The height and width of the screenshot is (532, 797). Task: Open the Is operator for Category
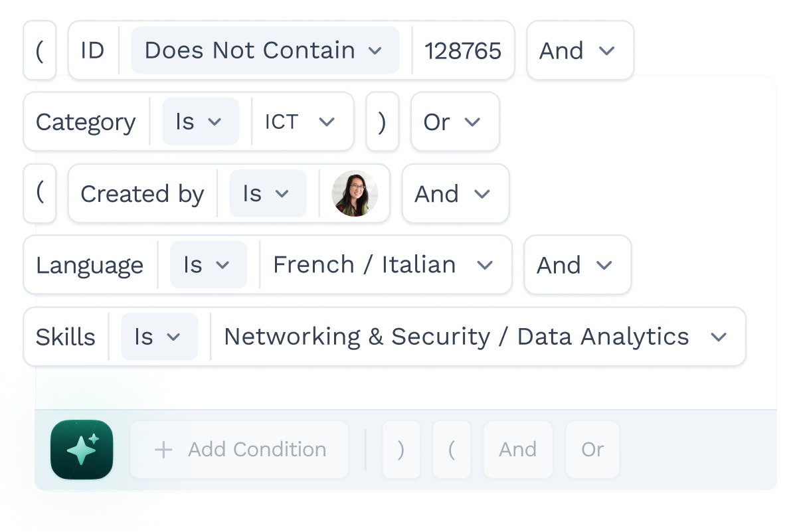click(201, 122)
